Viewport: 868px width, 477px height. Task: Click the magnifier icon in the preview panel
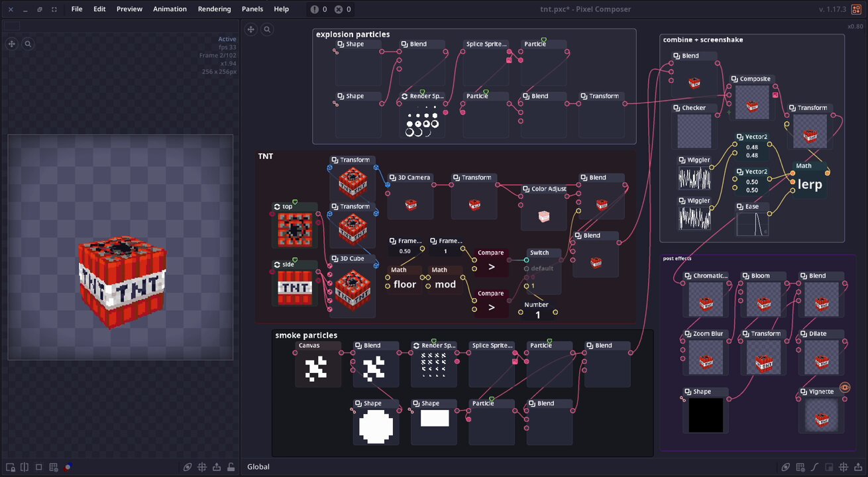(28, 44)
